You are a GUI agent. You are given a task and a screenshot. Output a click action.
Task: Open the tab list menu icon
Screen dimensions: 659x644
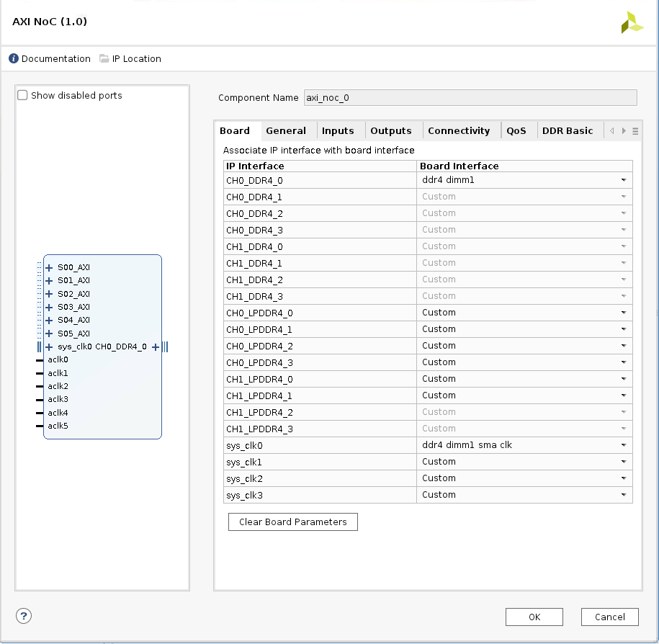pos(635,131)
